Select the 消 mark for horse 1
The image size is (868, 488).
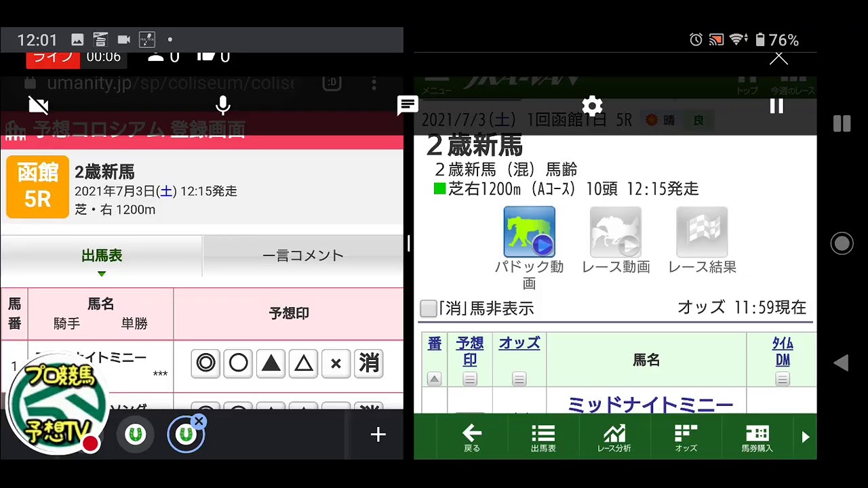point(369,364)
